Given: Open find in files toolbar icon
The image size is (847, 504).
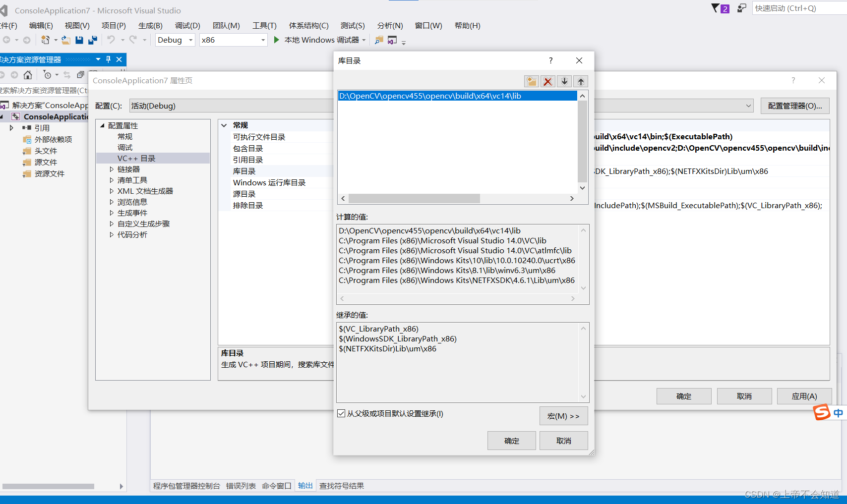Looking at the screenshot, I should (379, 40).
